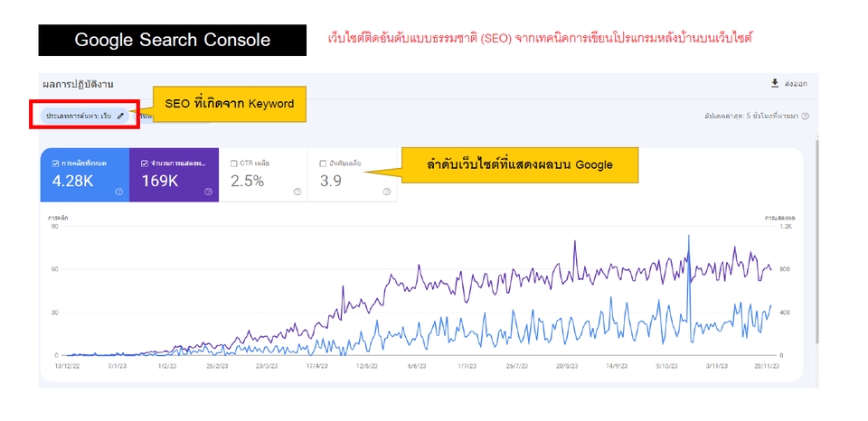Open help icon on the 3.9 position card
Viewport: 868px width, 421px height.
pyautogui.click(x=386, y=192)
